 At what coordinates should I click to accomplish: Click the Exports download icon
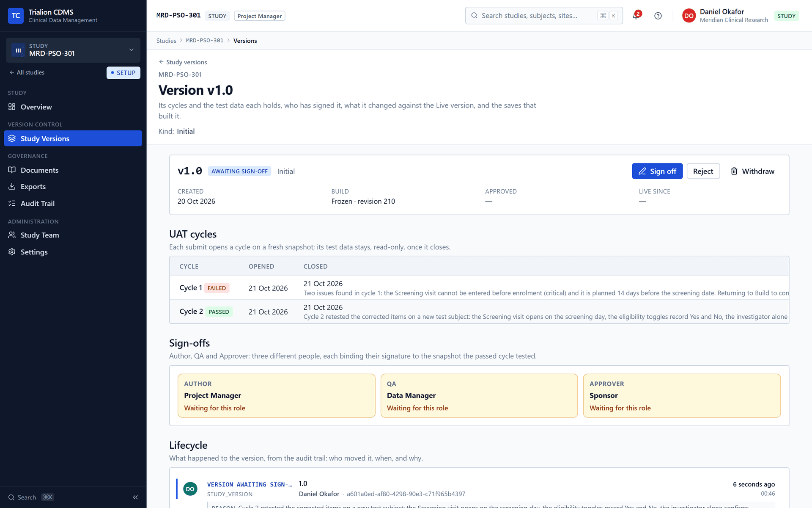tap(12, 186)
